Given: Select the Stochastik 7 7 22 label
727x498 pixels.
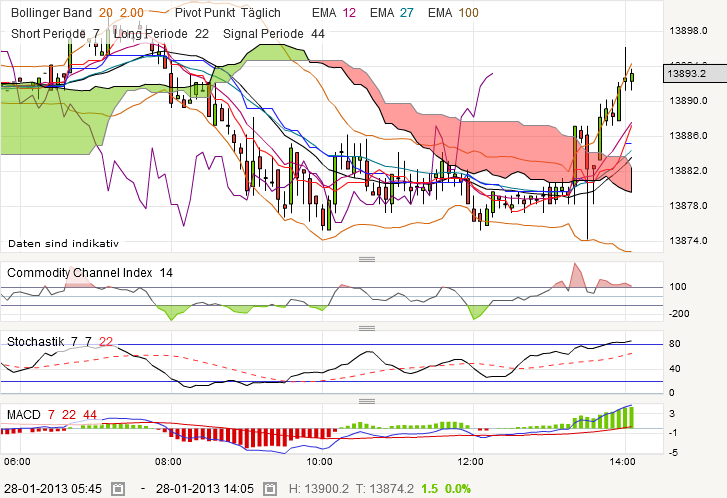Looking at the screenshot, I should click(60, 342).
